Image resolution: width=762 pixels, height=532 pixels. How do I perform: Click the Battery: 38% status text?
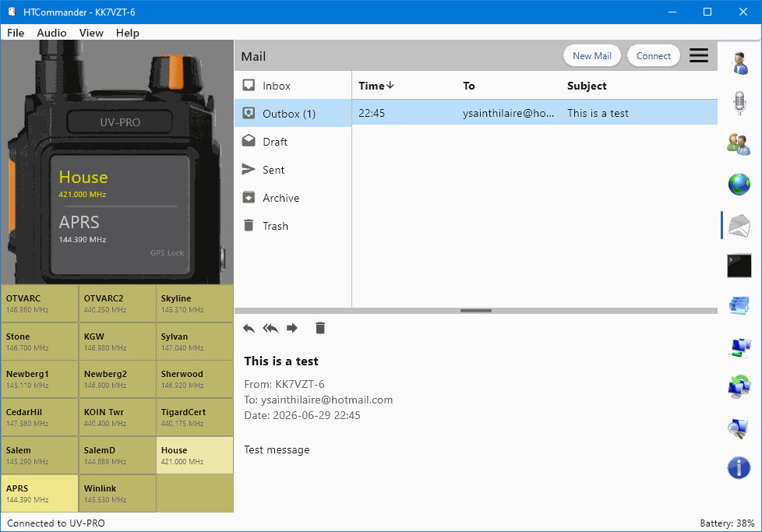coord(727,523)
